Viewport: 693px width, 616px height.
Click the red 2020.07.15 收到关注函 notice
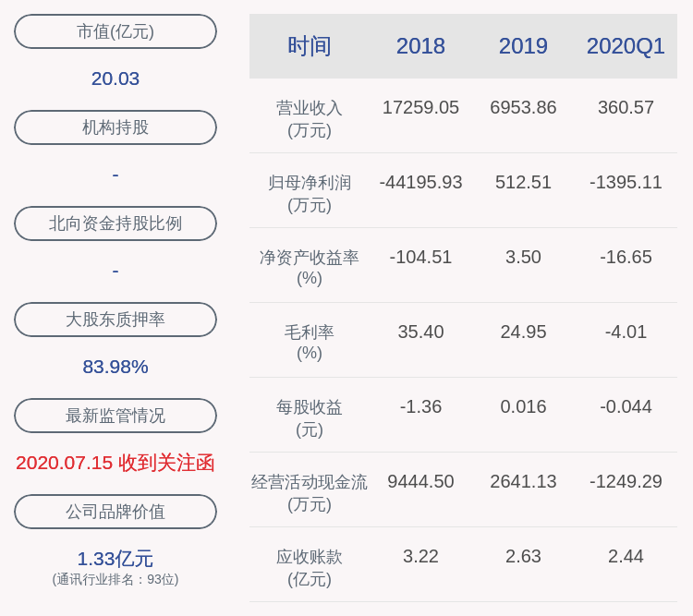click(115, 463)
